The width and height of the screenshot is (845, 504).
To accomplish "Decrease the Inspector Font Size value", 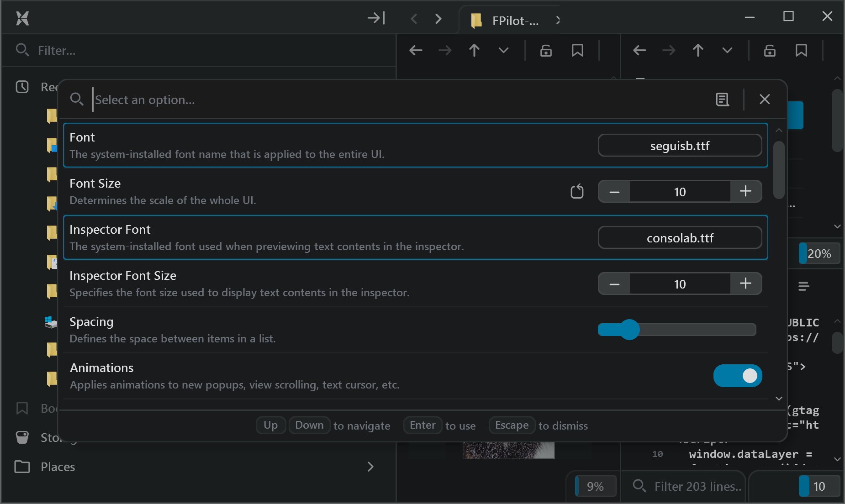I will pos(614,284).
